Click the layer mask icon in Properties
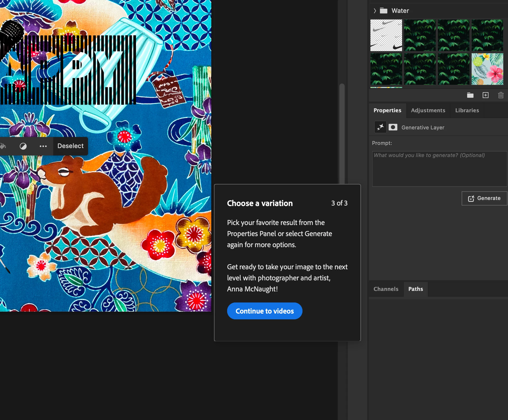 pyautogui.click(x=393, y=127)
